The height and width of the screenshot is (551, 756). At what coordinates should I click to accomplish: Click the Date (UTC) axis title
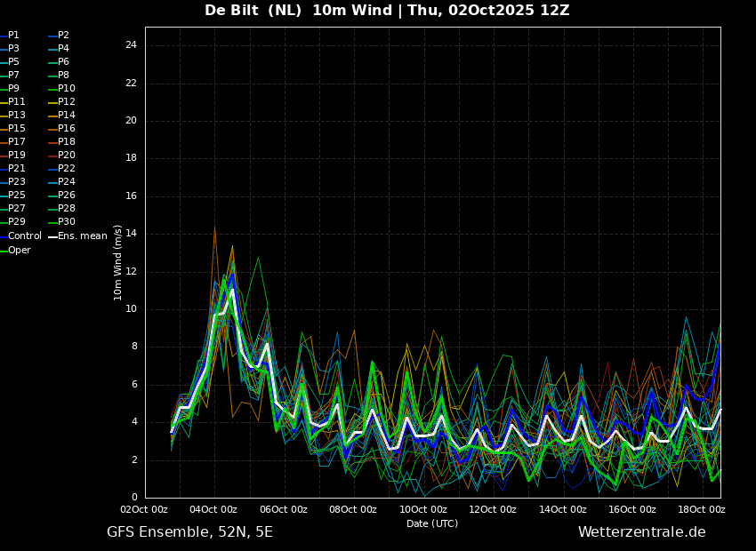click(432, 523)
